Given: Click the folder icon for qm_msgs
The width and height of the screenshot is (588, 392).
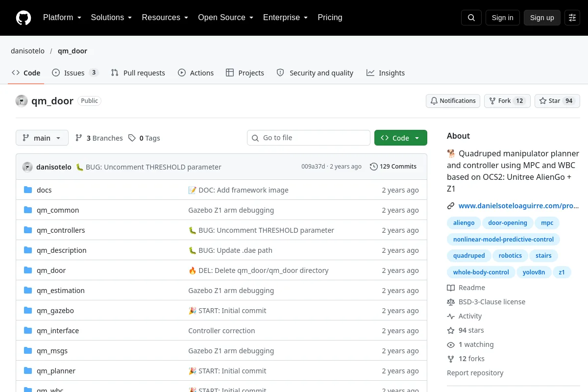Looking at the screenshot, I should pos(28,350).
